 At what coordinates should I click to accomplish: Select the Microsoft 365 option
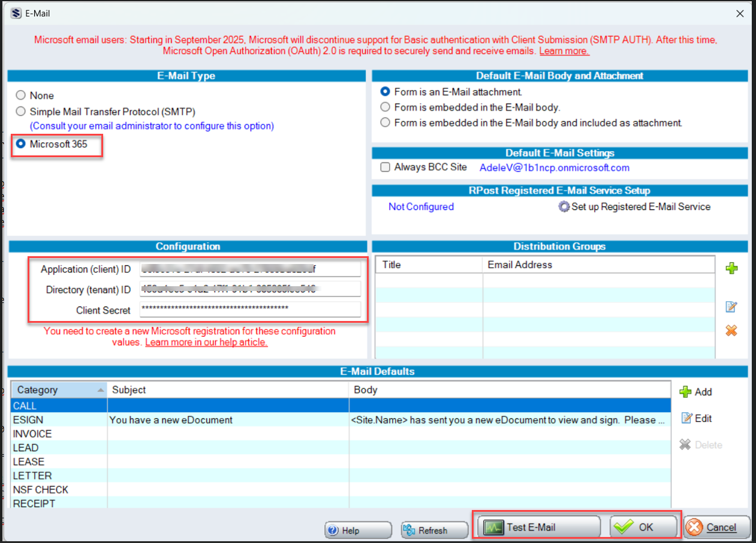click(53, 144)
